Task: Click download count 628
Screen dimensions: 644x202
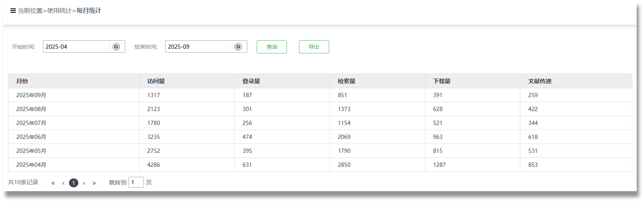Action: coord(438,109)
